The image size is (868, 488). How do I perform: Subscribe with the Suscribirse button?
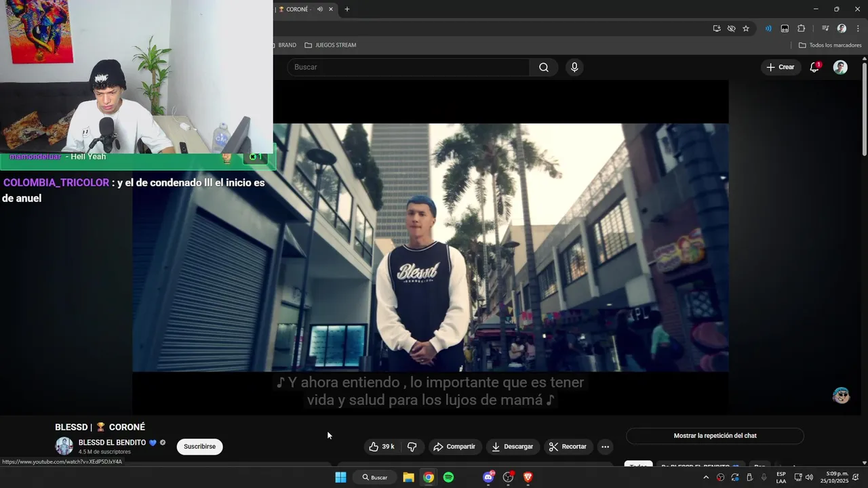tap(199, 447)
